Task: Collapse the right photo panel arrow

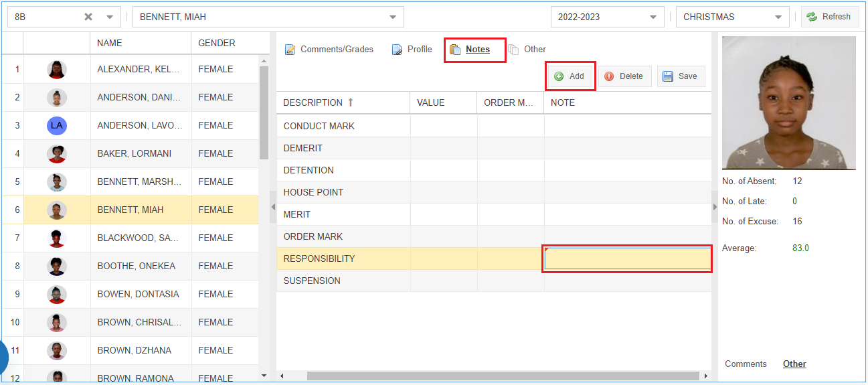Action: [x=715, y=207]
